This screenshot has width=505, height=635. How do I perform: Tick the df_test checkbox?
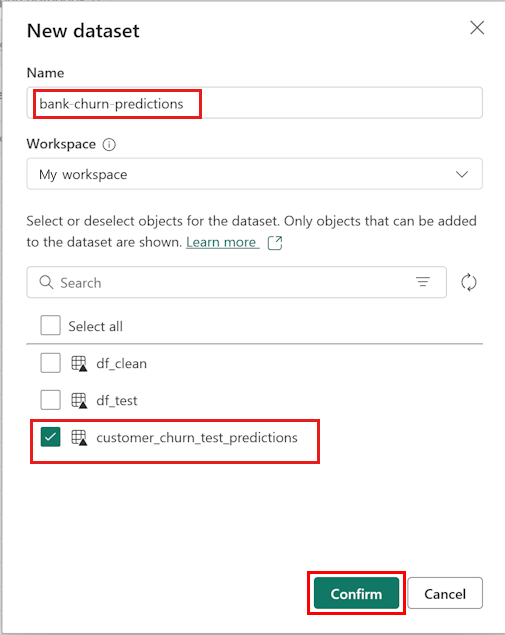point(51,400)
